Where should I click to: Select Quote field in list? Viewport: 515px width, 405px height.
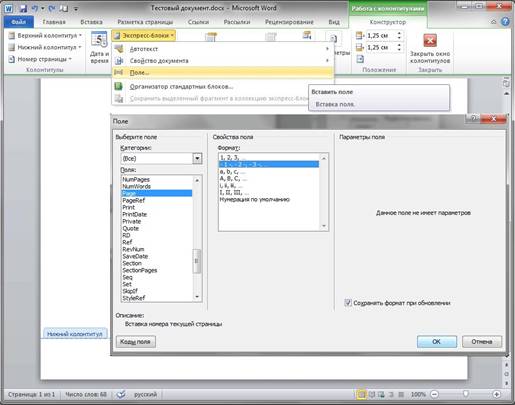(x=156, y=228)
